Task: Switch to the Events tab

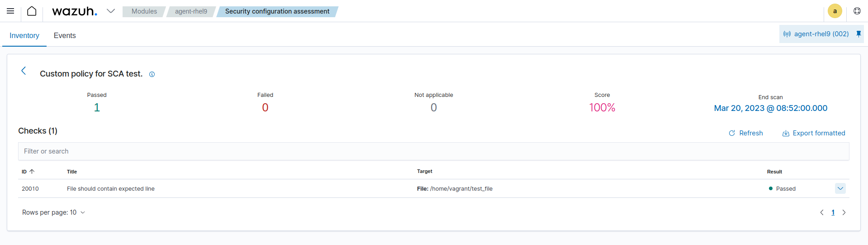Action: pos(65,35)
